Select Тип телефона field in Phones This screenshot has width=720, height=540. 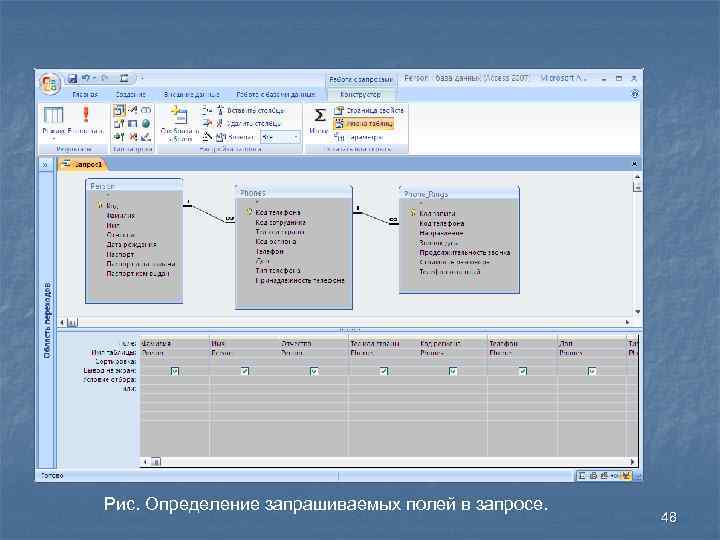pos(278,270)
